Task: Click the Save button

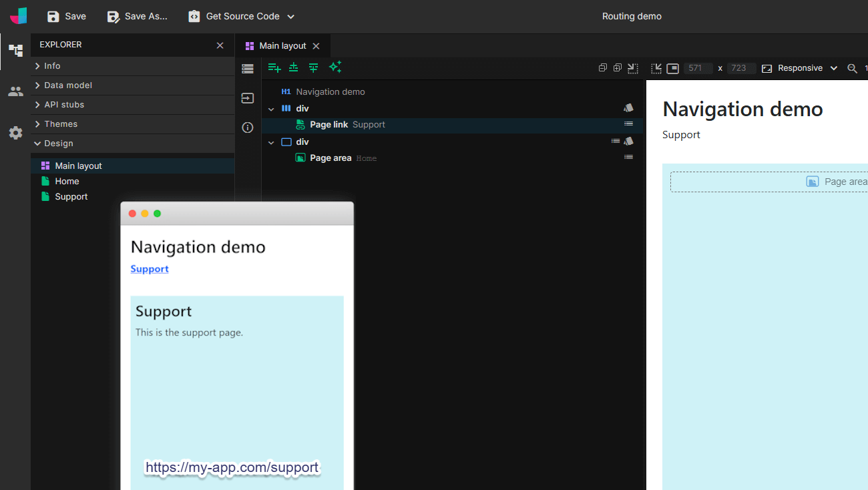Action: coord(67,16)
